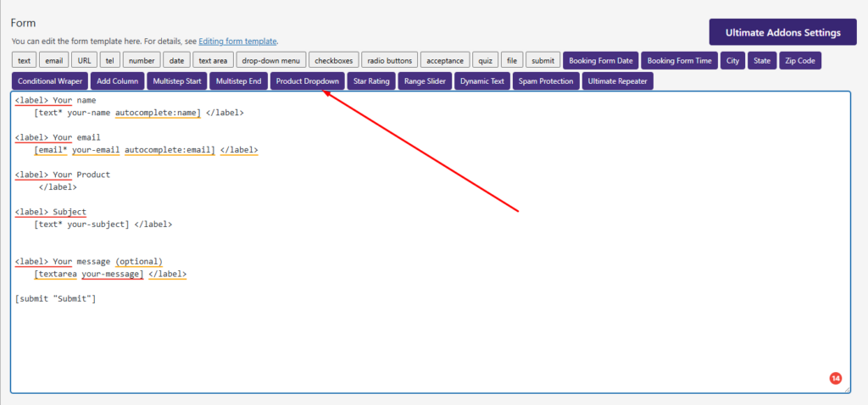Click the '<label> Your Product' line
Image resolution: width=868 pixels, height=405 pixels.
click(x=63, y=175)
